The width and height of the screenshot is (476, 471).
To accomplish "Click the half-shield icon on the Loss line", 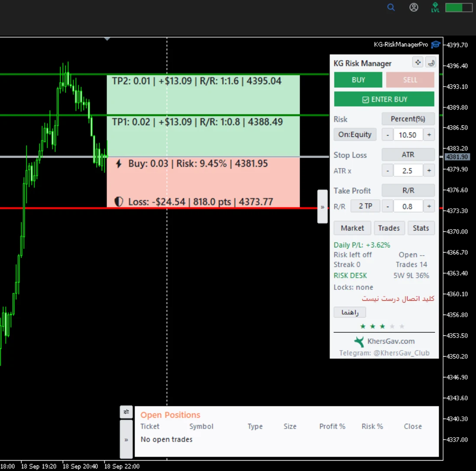I will pos(119,201).
